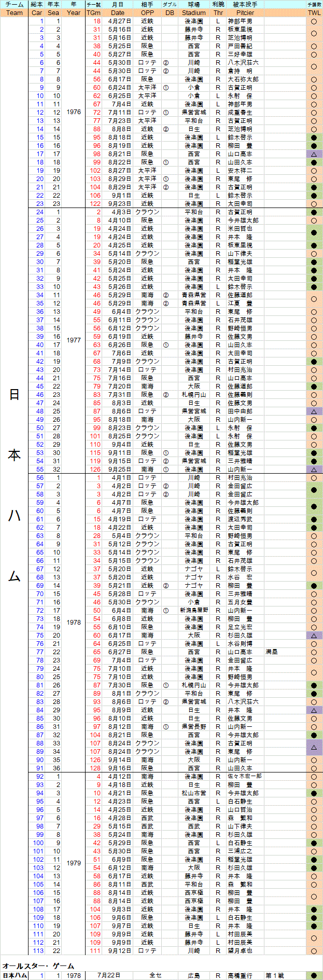323x980 pixels.
Task: Select the date cell 4月3日
Action: pyautogui.click(x=118, y=212)
